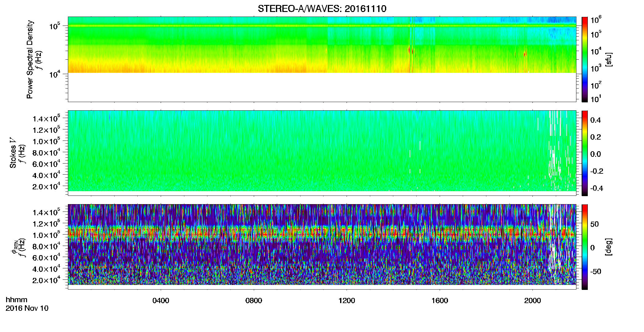The image size is (644, 332).
Task: Select the 1200 time axis label
Action: pyautogui.click(x=347, y=300)
